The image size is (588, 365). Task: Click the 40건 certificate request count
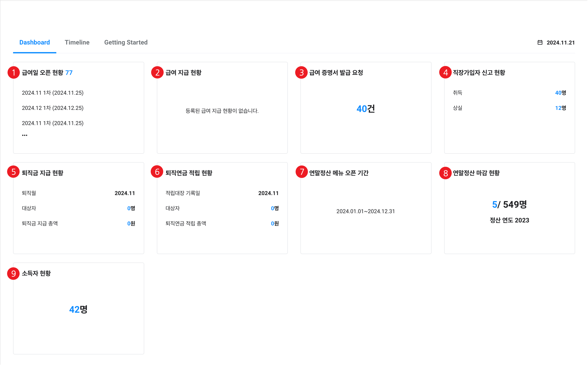point(365,109)
